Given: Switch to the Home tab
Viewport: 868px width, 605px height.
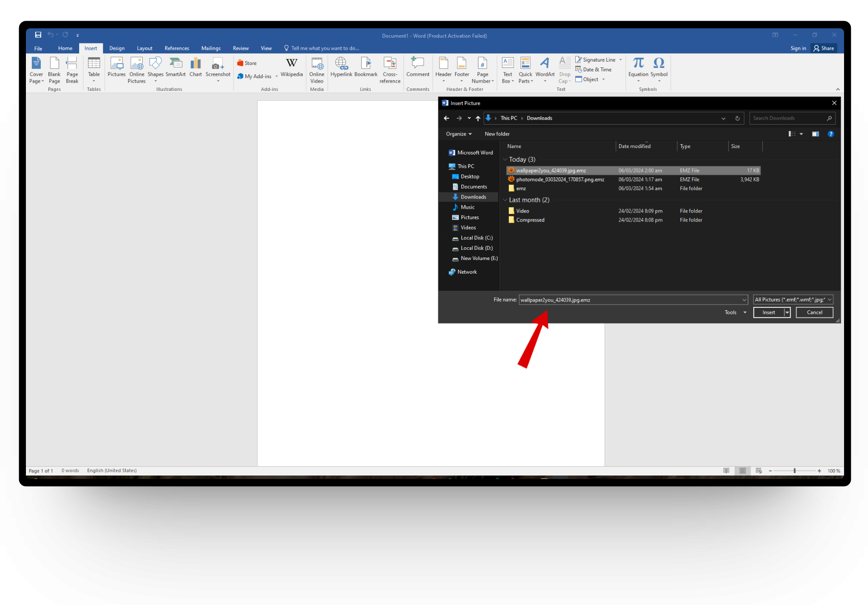Looking at the screenshot, I should point(65,48).
